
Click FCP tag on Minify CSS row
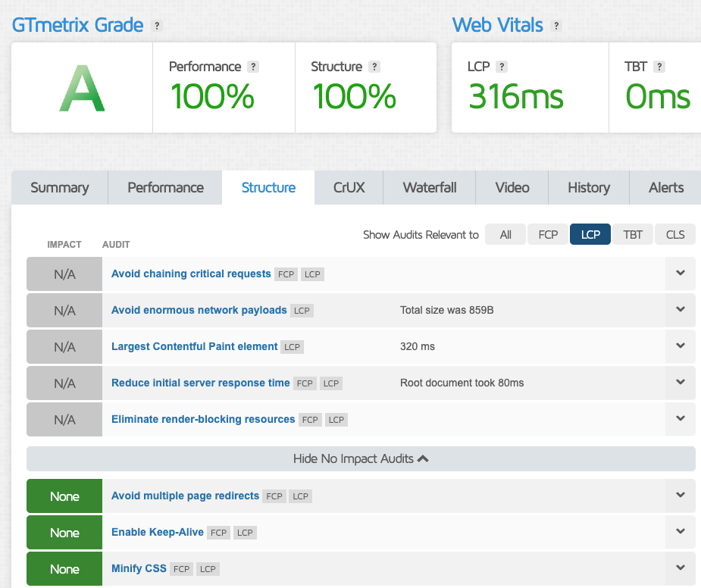point(182,569)
